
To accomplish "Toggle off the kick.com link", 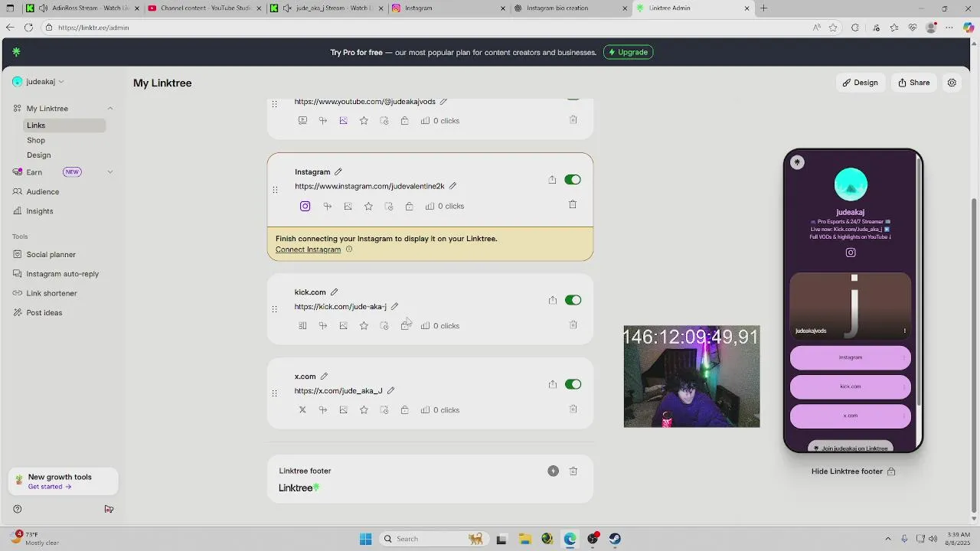I will [x=573, y=300].
